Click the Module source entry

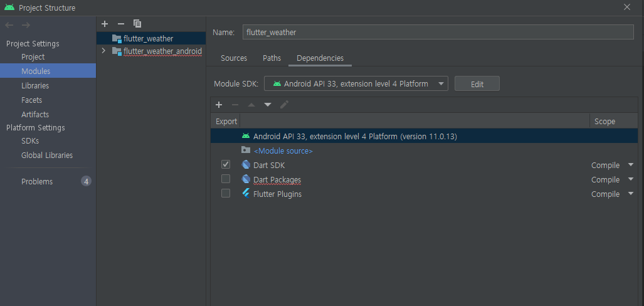coord(283,150)
